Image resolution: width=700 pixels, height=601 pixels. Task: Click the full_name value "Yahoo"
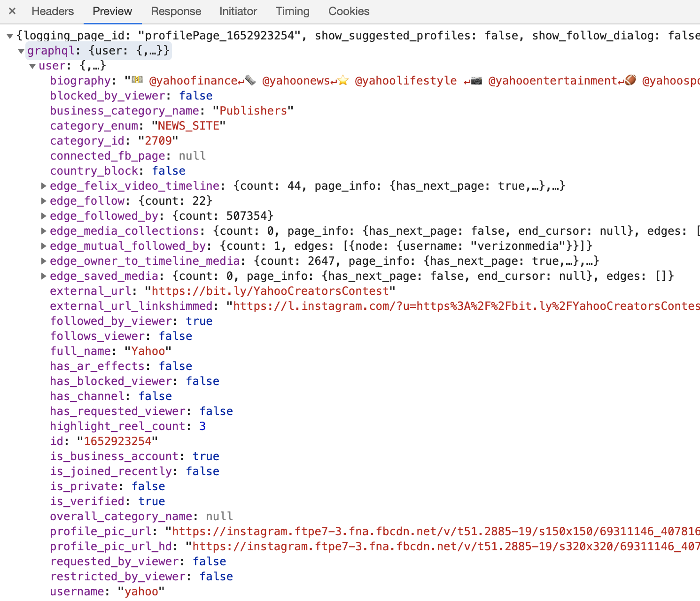point(148,351)
